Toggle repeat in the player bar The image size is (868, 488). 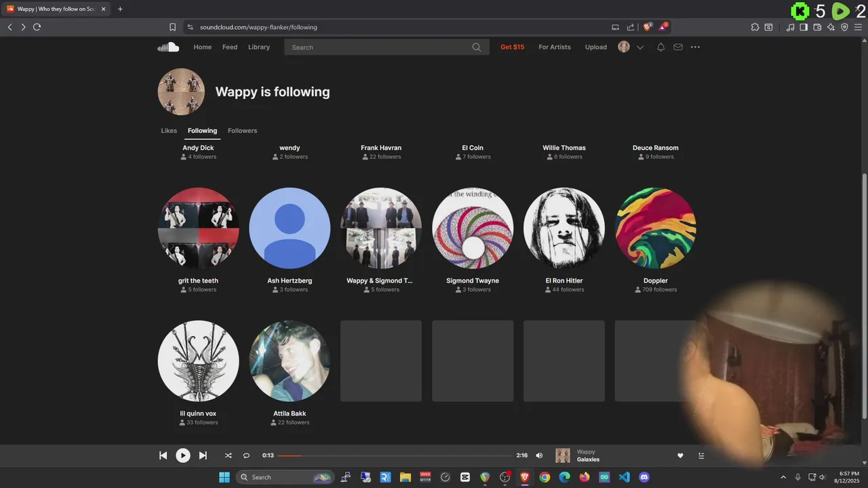(246, 455)
